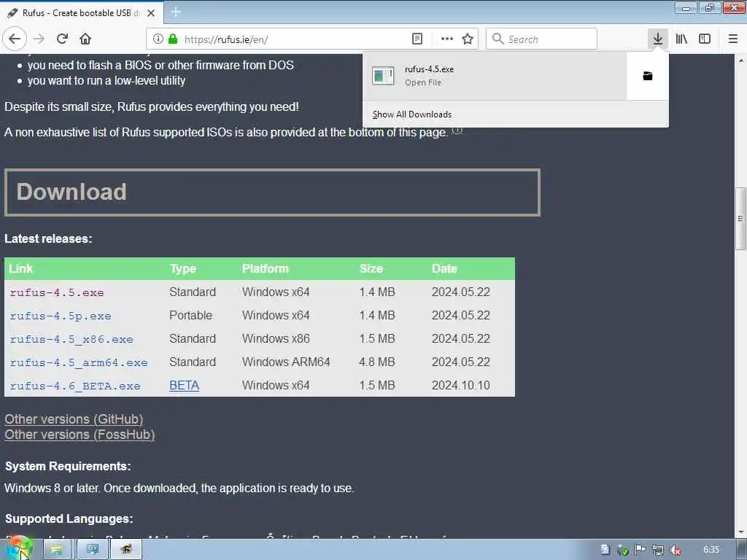
Task: Click the Platform column header
Action: (x=266, y=268)
